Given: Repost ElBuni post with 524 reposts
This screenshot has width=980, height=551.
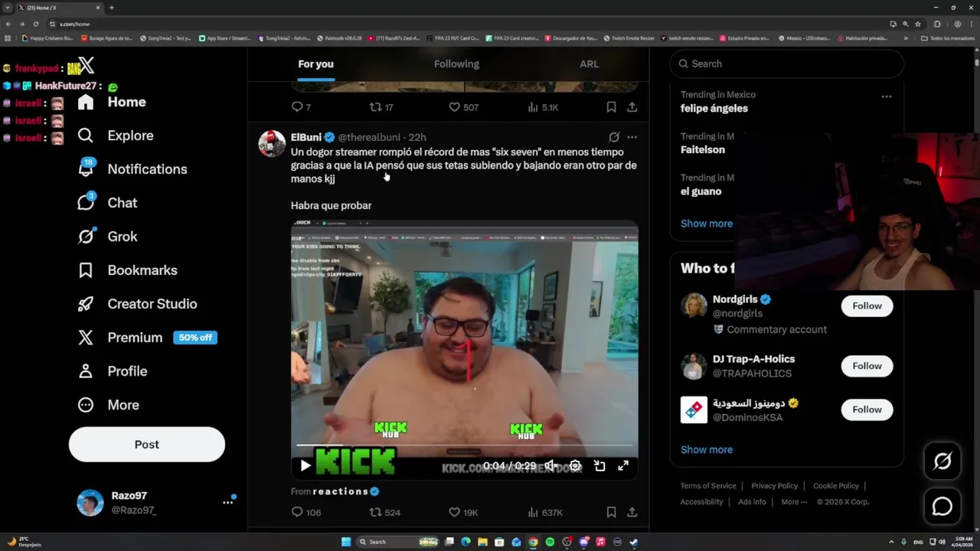Looking at the screenshot, I should pos(385,513).
